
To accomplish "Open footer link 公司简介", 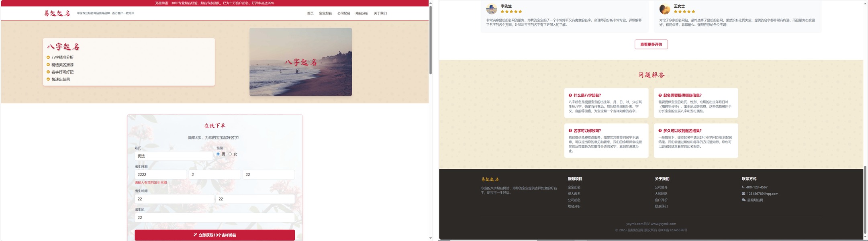I will pos(661,187).
